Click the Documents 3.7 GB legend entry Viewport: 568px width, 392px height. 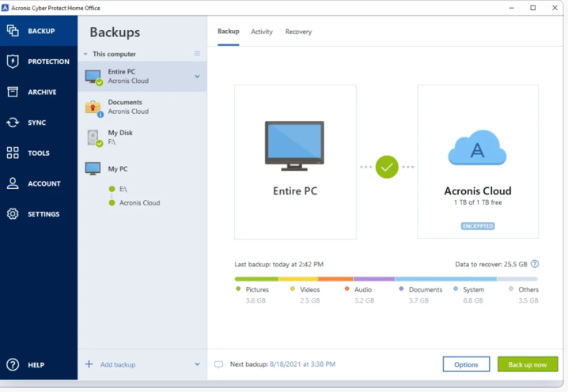pyautogui.click(x=421, y=295)
